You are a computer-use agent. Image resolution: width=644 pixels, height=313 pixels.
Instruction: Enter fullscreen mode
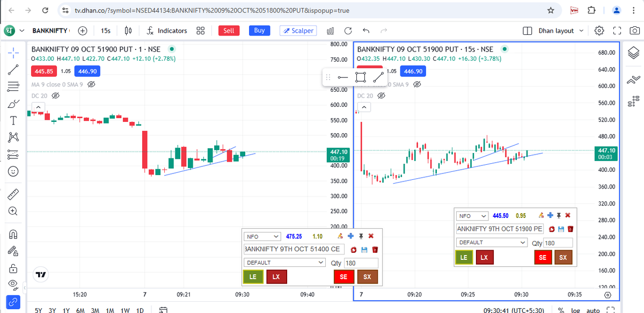617,31
